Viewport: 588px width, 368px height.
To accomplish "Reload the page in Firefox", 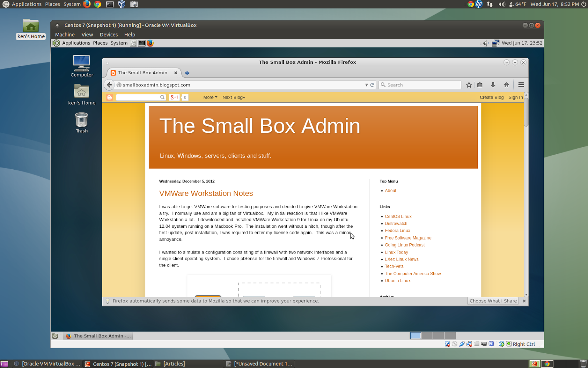I will (372, 85).
